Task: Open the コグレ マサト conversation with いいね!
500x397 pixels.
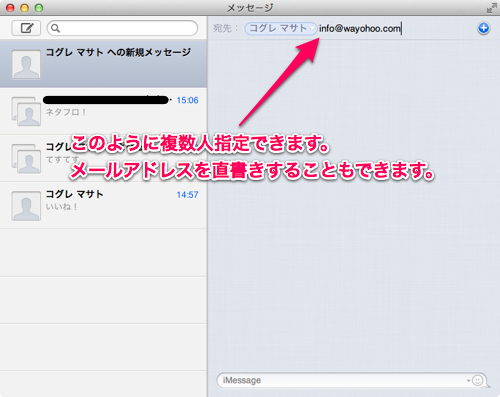Action: tap(103, 205)
